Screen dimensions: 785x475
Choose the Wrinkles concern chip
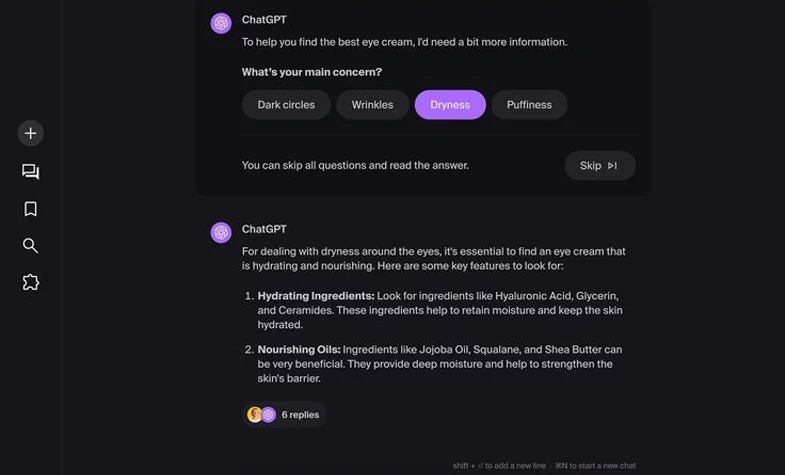372,105
